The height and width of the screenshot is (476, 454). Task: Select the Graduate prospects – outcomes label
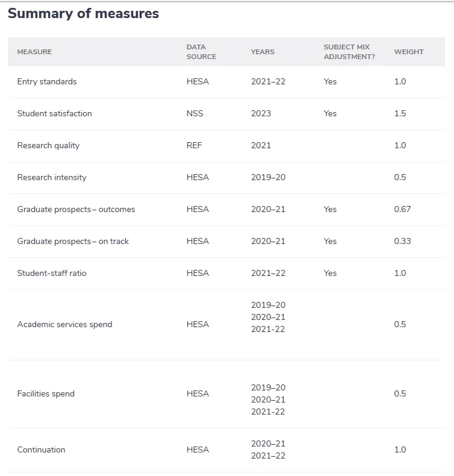tap(76, 209)
